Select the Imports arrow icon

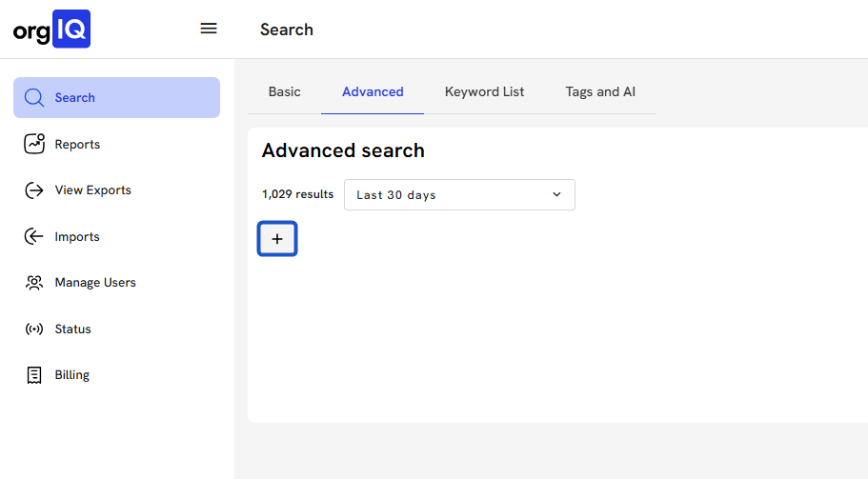click(x=34, y=236)
